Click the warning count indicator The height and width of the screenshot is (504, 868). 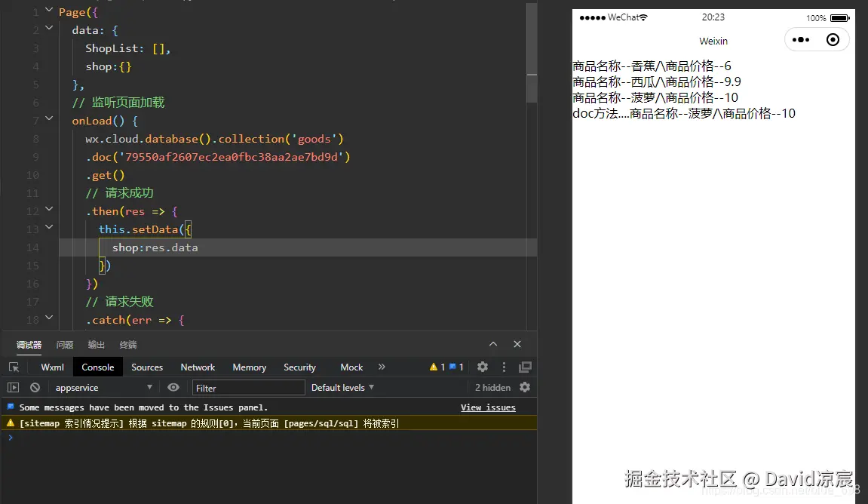[437, 367]
